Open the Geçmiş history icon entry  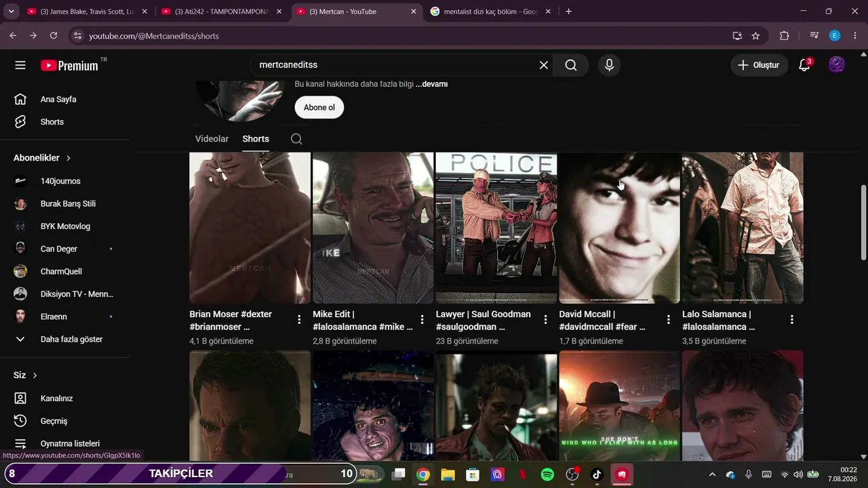[20, 421]
